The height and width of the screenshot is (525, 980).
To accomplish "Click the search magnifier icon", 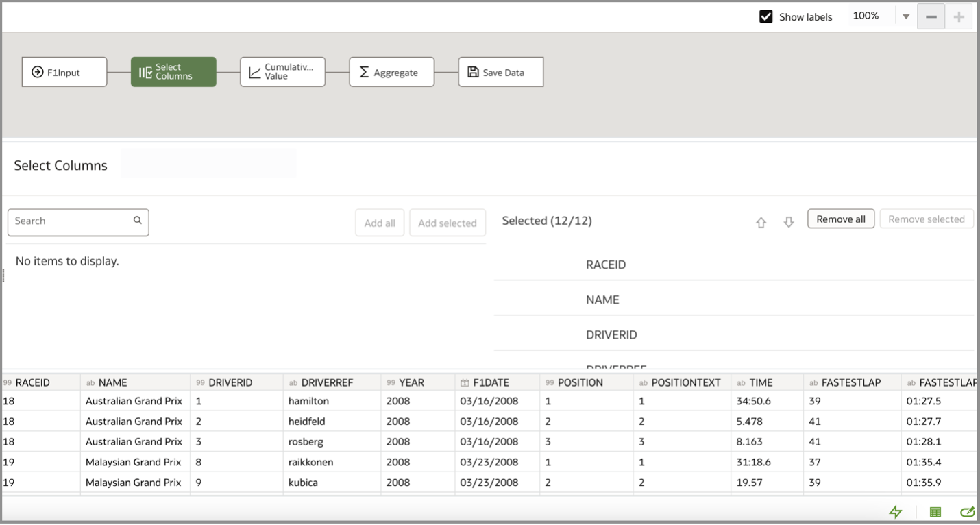I will point(138,221).
